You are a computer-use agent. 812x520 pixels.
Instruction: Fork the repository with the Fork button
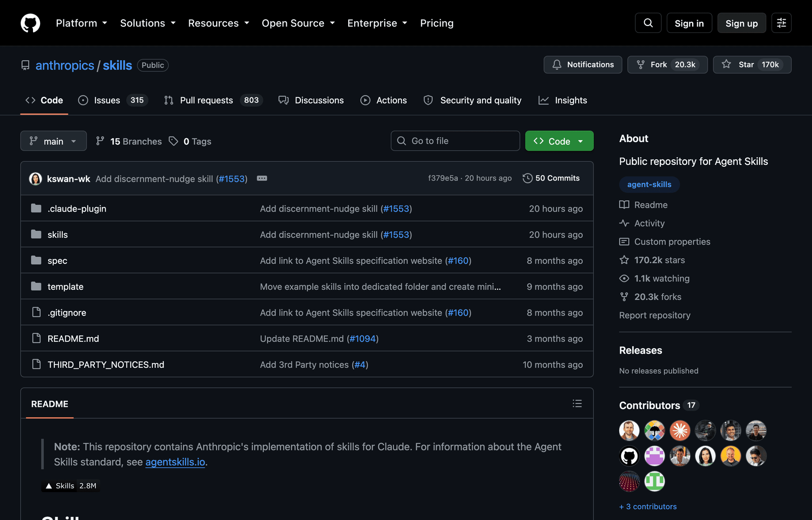coord(667,64)
